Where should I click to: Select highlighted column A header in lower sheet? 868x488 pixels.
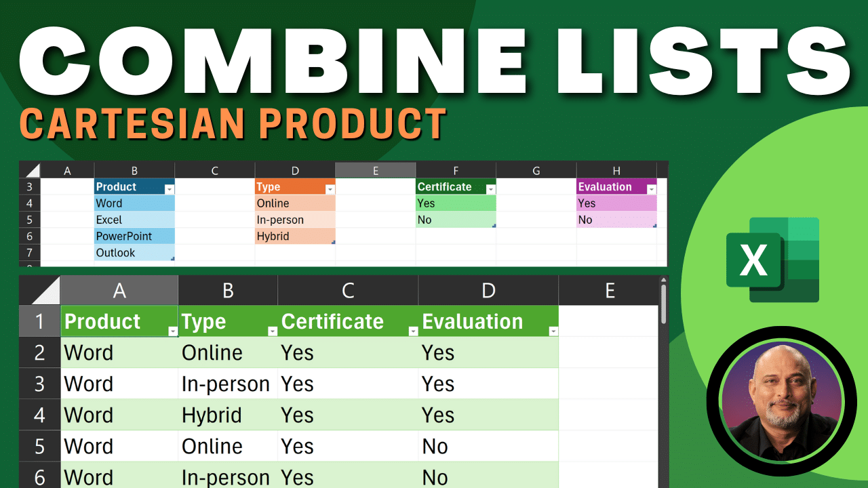(119, 290)
